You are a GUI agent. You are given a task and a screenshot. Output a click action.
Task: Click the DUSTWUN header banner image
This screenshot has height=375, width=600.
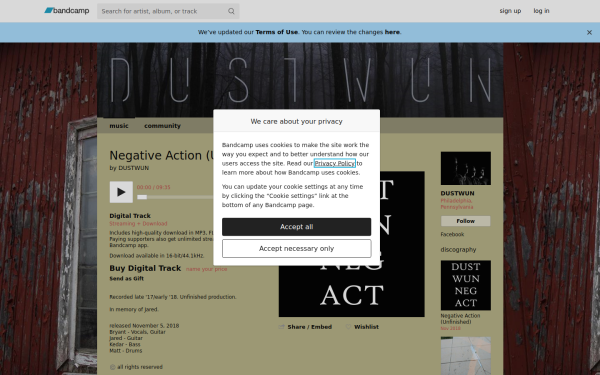coord(300,80)
